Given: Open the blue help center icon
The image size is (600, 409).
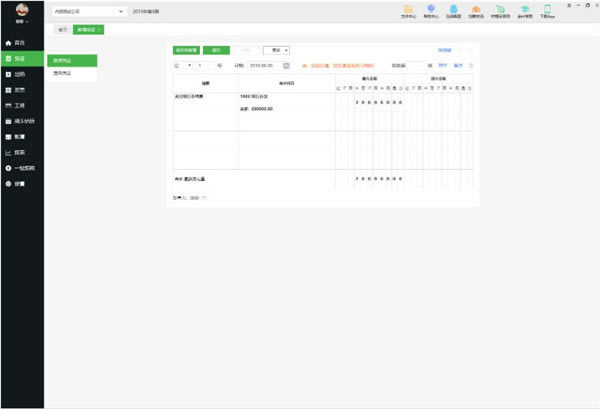Looking at the screenshot, I should tap(431, 11).
